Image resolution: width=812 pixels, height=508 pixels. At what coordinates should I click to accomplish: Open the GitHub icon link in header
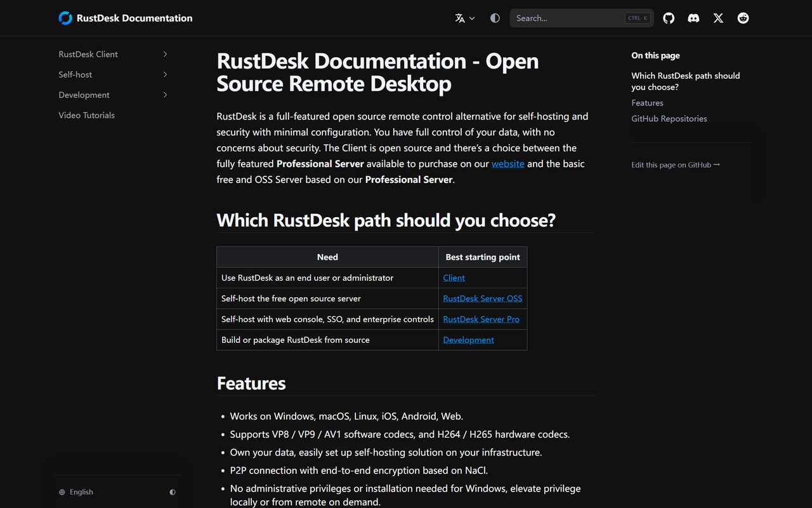tap(669, 18)
